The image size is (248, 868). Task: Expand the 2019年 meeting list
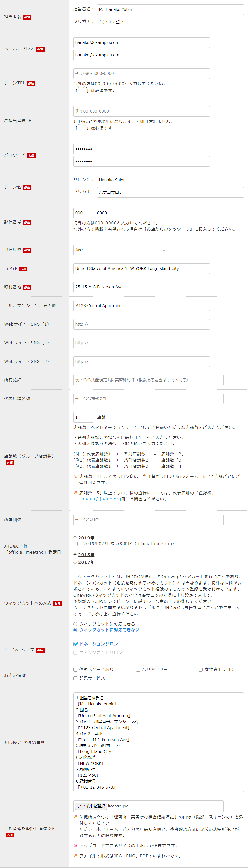coord(86,538)
